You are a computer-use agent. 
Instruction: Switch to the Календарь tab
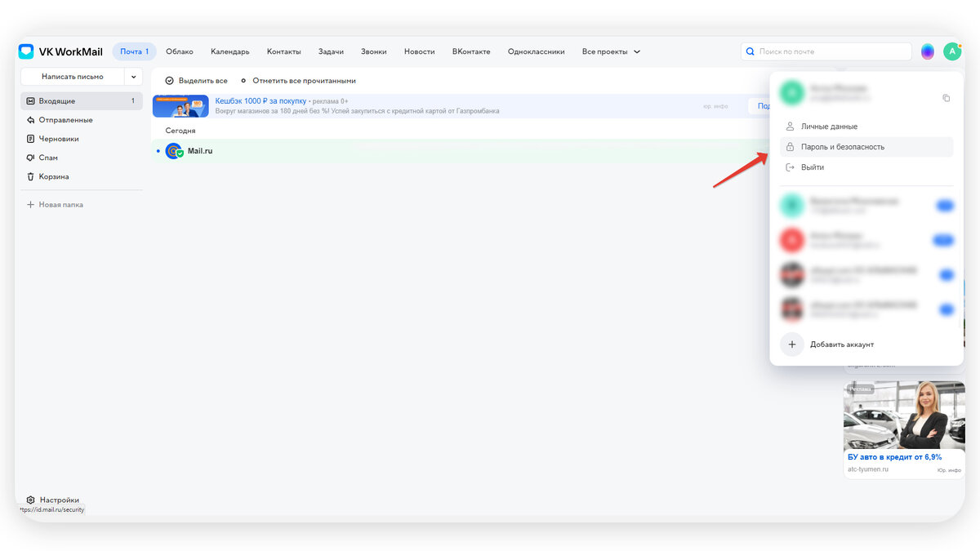(x=230, y=51)
